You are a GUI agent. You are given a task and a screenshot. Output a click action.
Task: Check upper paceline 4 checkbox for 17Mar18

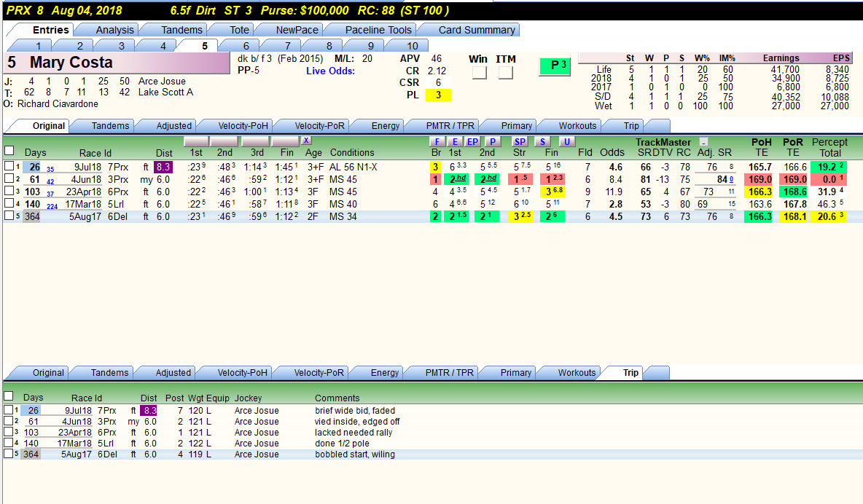click(9, 203)
